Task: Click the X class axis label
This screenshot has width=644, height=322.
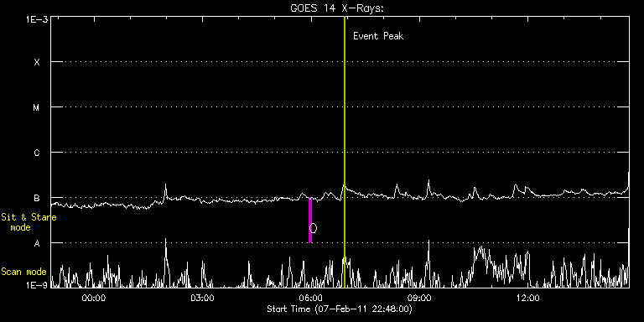Action: point(38,62)
